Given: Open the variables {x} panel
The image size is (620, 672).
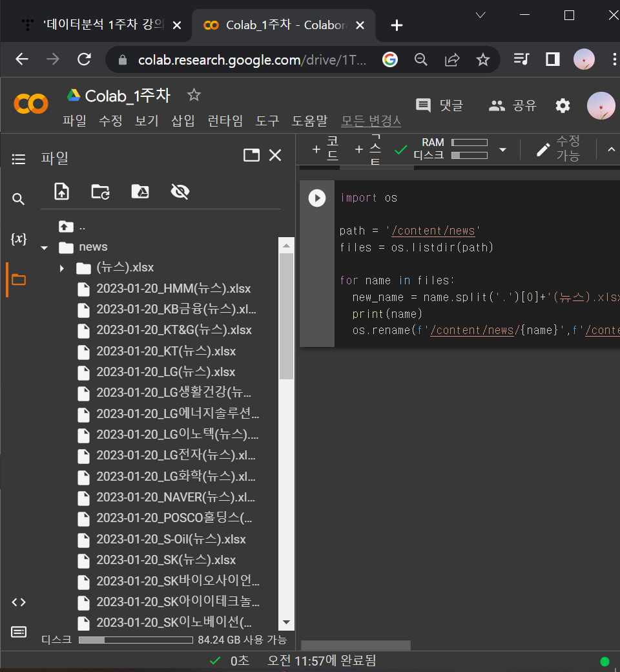Looking at the screenshot, I should coord(19,238).
